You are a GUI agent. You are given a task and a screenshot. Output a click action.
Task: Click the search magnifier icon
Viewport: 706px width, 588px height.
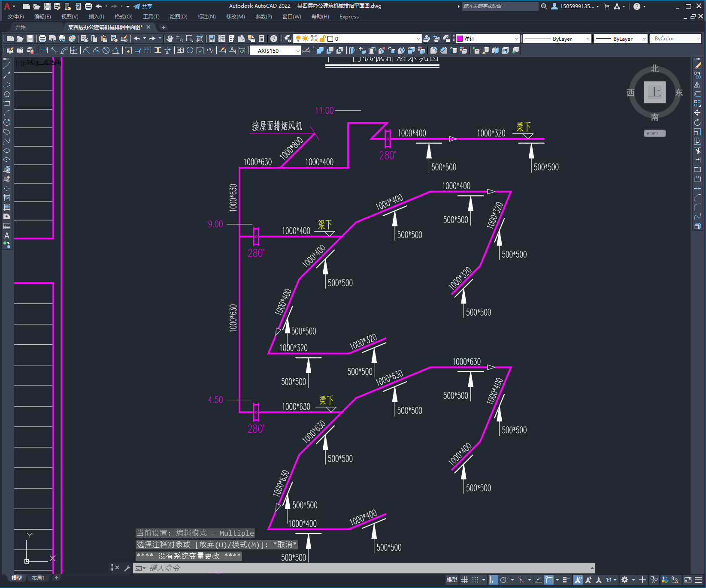pos(544,6)
